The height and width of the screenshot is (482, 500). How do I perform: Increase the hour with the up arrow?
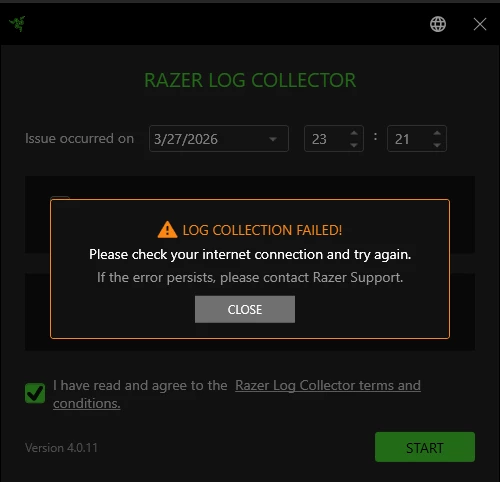[x=354, y=133]
